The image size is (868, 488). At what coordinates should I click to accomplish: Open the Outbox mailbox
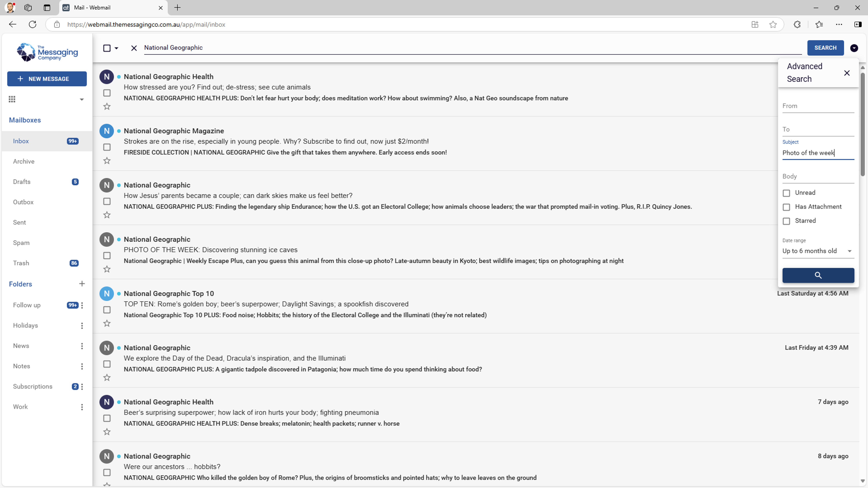(47, 202)
